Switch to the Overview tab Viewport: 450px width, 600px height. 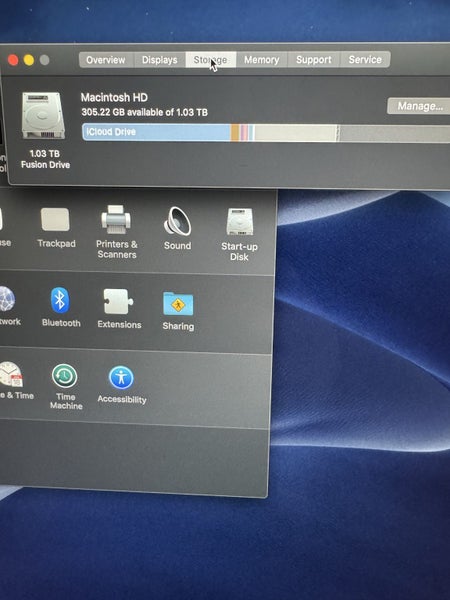point(106,60)
